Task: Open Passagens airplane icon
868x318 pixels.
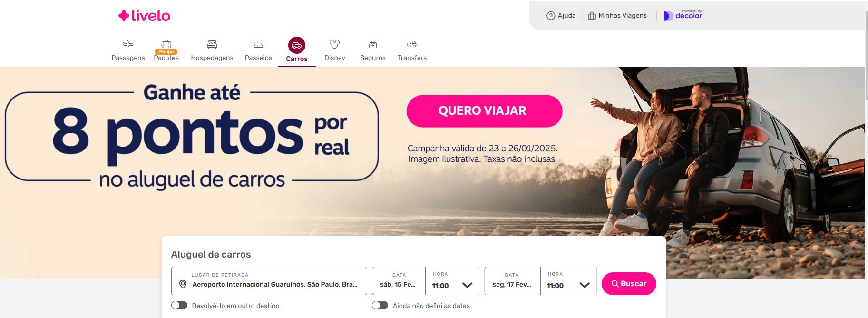Action: click(x=128, y=44)
